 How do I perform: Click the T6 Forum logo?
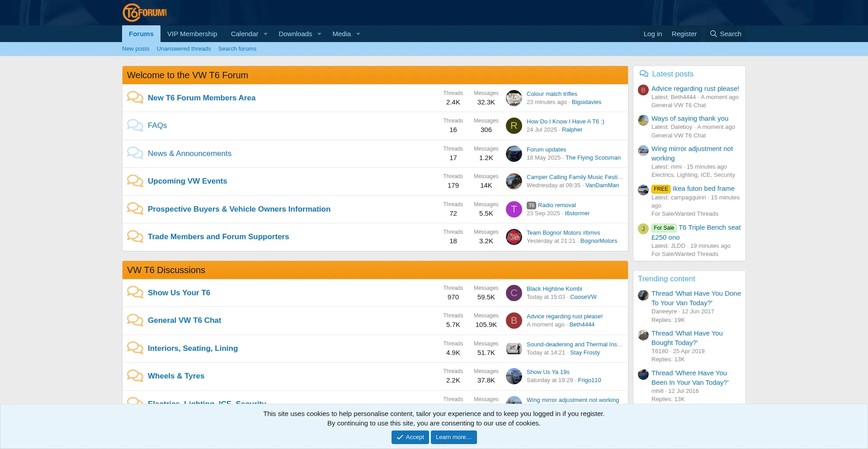coord(145,13)
